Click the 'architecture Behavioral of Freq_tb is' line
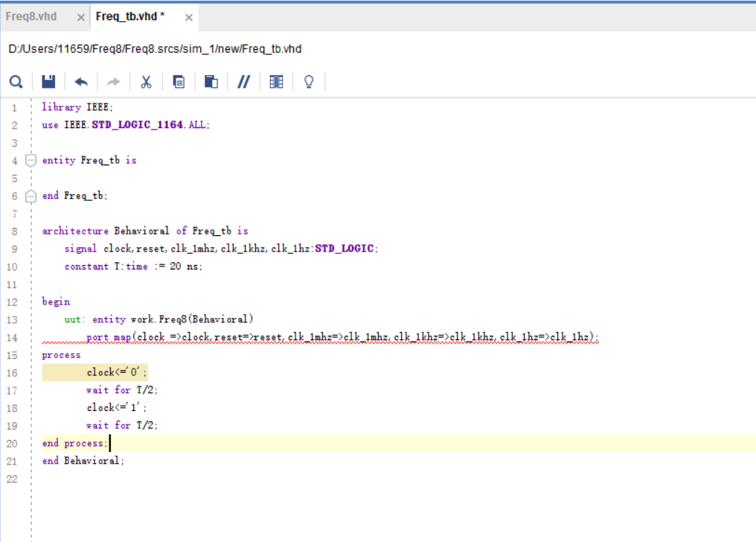This screenshot has height=542, width=756. [x=145, y=231]
